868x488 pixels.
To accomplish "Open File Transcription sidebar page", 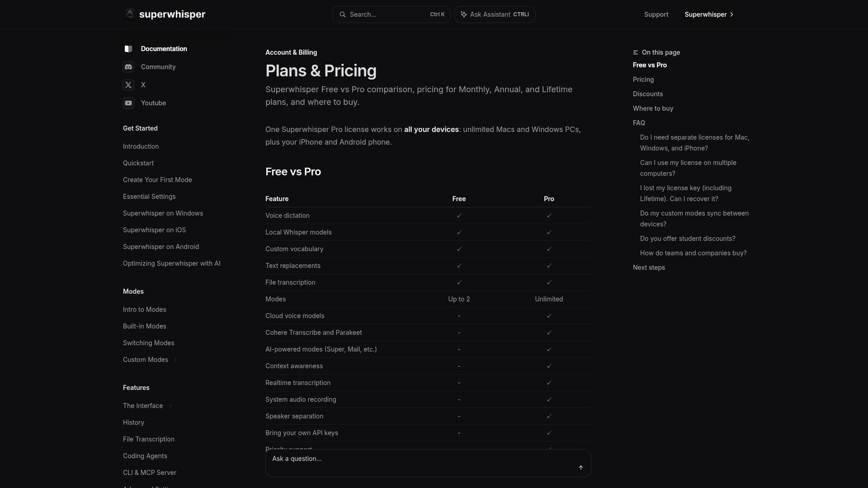I will (149, 439).
